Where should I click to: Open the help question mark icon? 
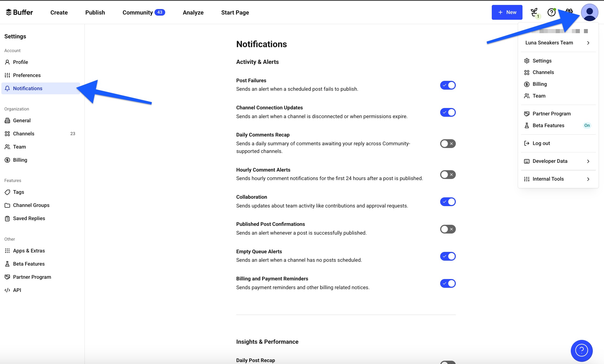(x=551, y=12)
